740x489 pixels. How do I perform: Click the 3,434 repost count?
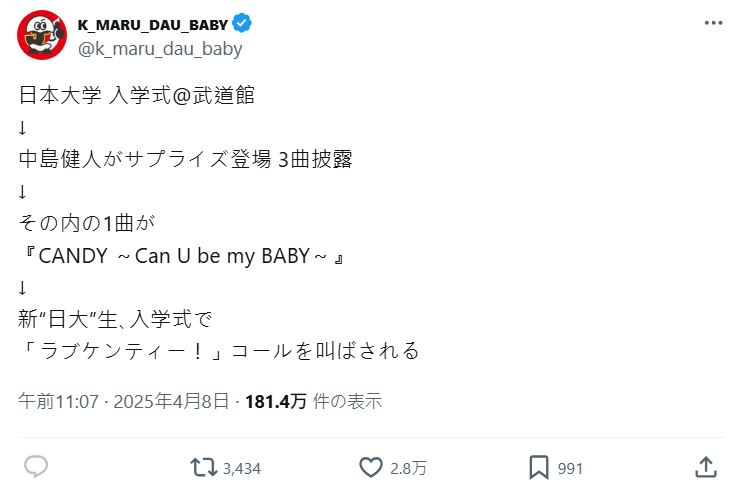click(x=242, y=468)
